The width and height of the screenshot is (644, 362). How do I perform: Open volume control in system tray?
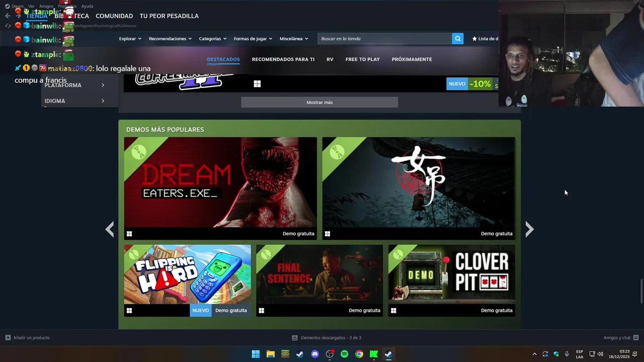coord(600,354)
